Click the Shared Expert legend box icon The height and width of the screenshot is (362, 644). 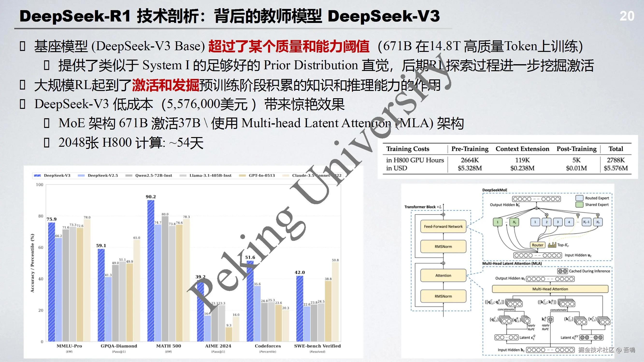[579, 205]
